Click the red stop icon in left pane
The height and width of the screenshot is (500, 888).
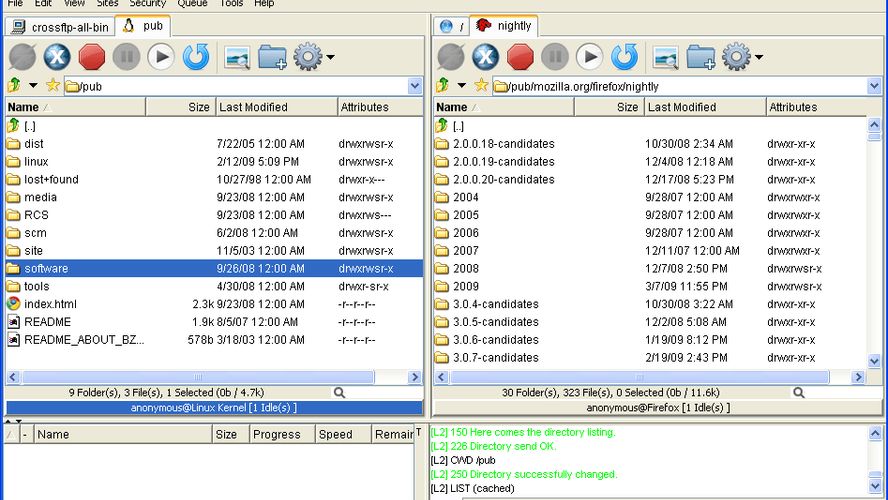(92, 57)
